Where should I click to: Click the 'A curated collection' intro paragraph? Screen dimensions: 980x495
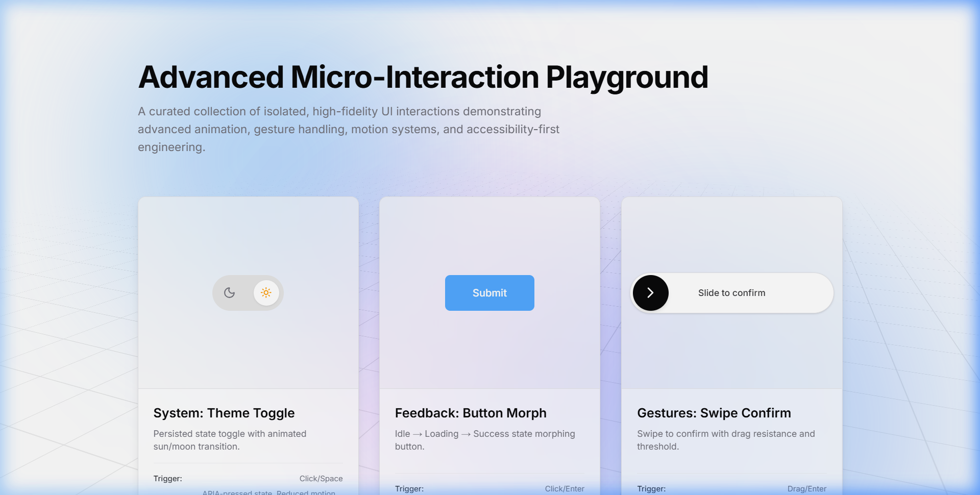[x=349, y=129]
